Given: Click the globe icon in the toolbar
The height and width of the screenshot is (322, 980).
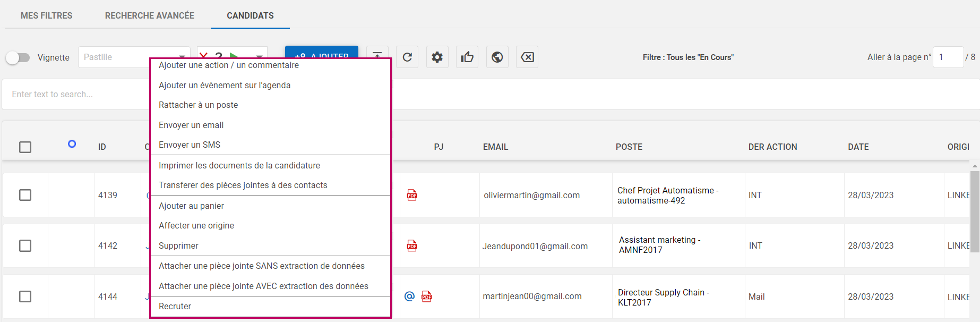Looking at the screenshot, I should tap(497, 57).
